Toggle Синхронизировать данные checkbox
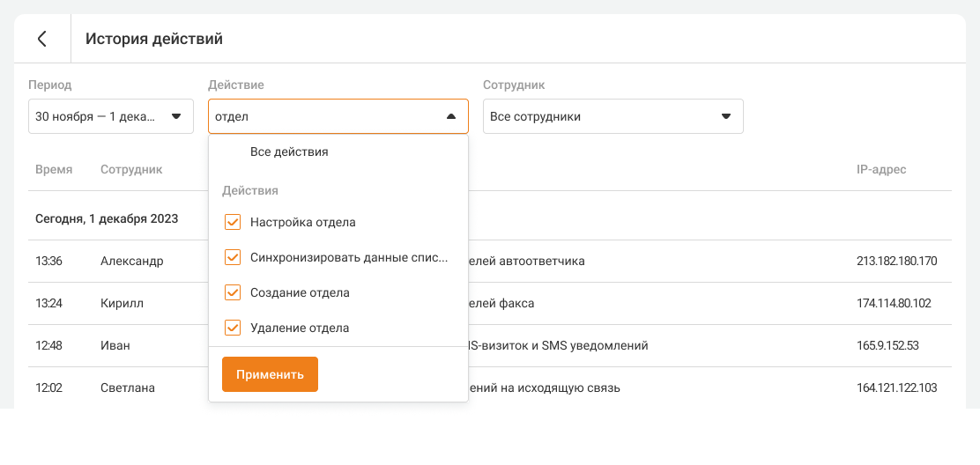 (x=233, y=258)
